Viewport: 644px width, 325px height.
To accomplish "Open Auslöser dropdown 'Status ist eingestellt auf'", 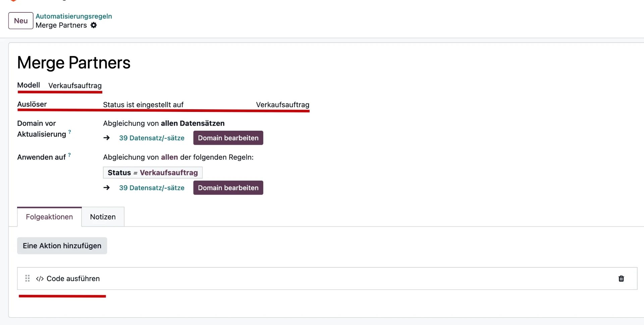I will click(143, 105).
